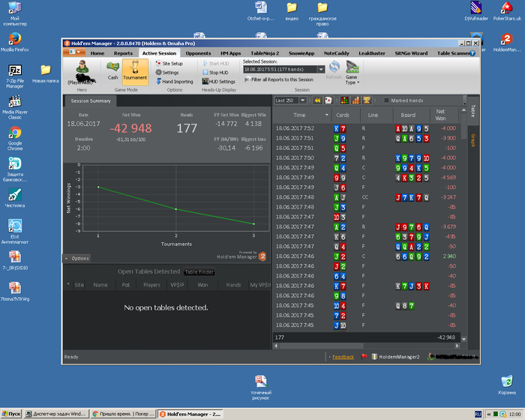Click the playing cards replayer icon

tap(328, 100)
